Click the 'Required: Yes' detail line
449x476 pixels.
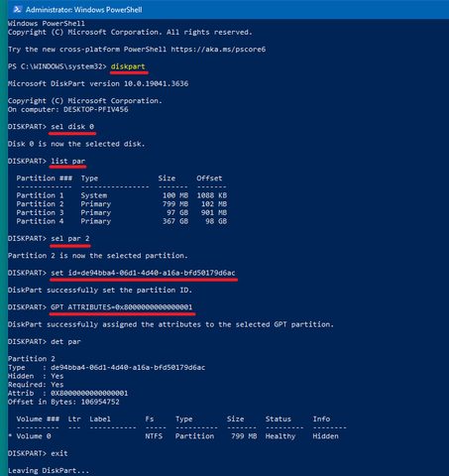click(36, 385)
